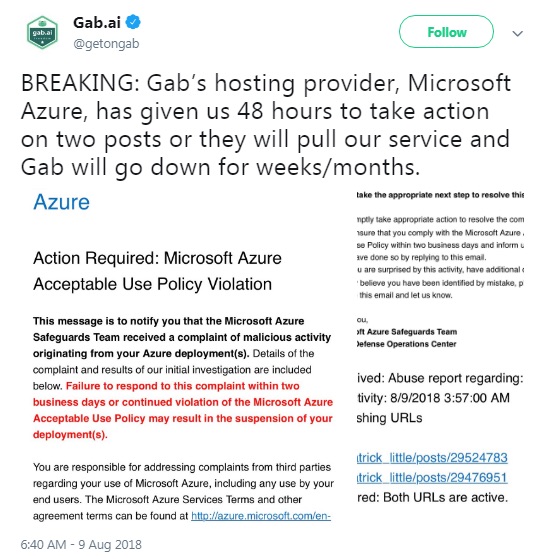549x559 pixels.
Task: Click the Gab.ai profile avatar
Action: [42, 32]
